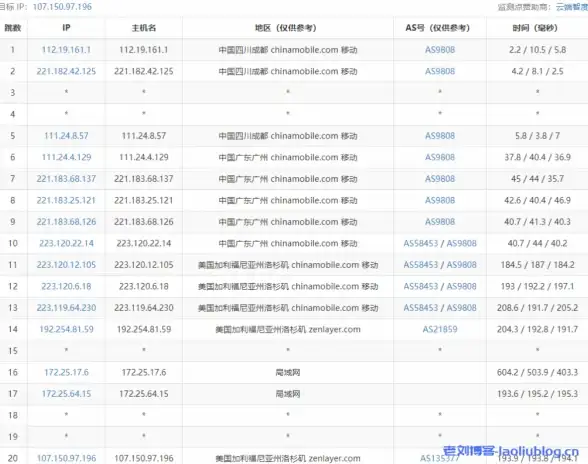Select time cell 4.2 / 8.1 / 2.5

537,71
